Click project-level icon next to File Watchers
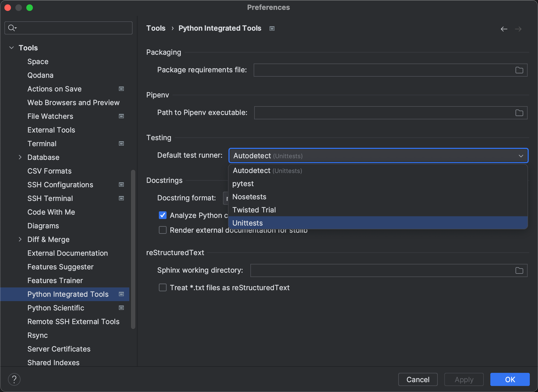538x392 pixels. pos(121,116)
